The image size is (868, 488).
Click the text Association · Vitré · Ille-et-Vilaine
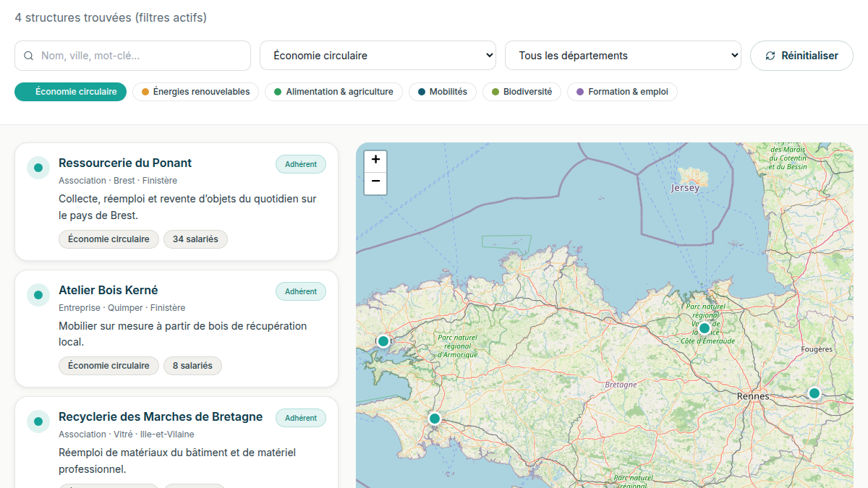(x=127, y=435)
